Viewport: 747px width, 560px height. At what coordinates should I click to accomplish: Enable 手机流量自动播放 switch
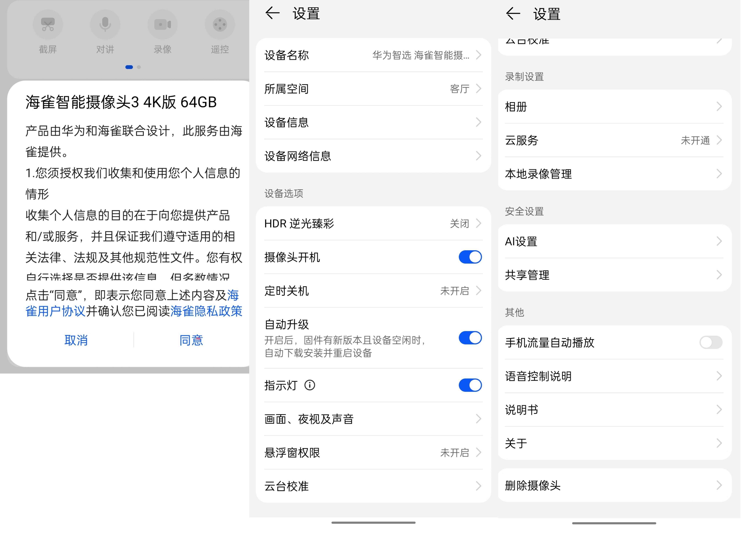coord(711,343)
